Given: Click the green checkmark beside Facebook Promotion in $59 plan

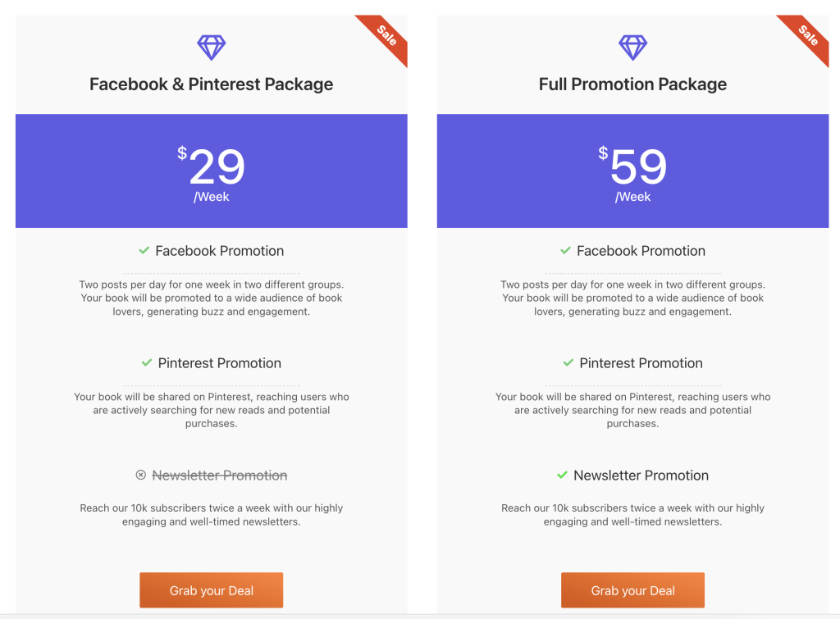Looking at the screenshot, I should (x=565, y=250).
